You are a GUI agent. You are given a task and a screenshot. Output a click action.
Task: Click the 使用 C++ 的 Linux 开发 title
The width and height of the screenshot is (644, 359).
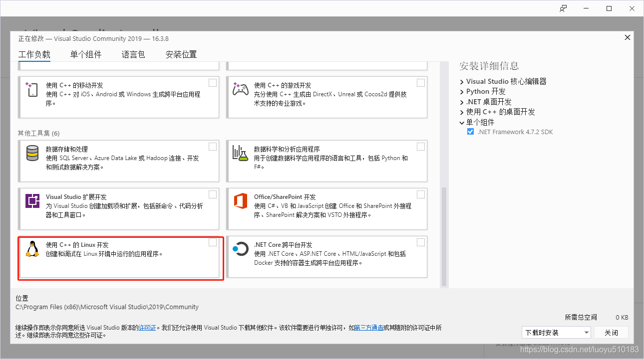click(x=77, y=245)
